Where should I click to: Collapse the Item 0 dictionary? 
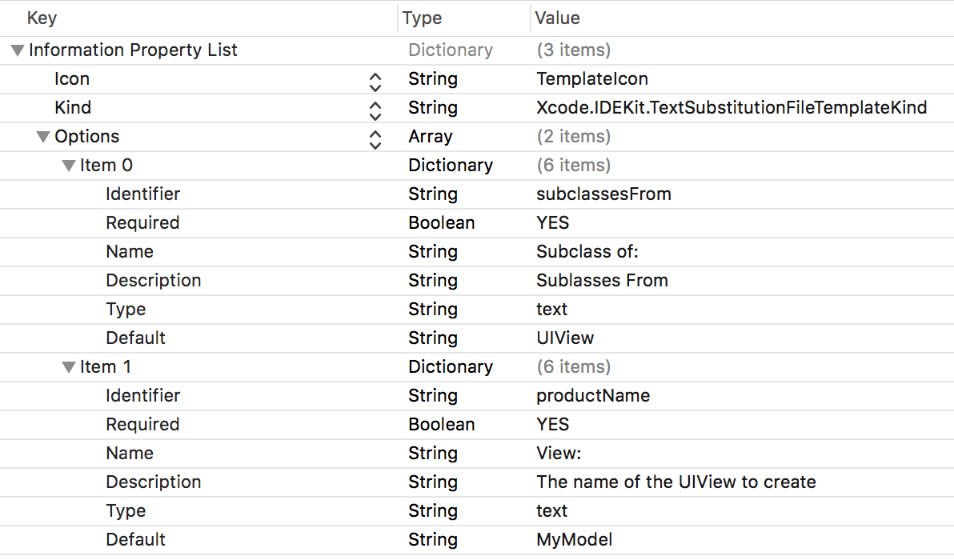69,165
